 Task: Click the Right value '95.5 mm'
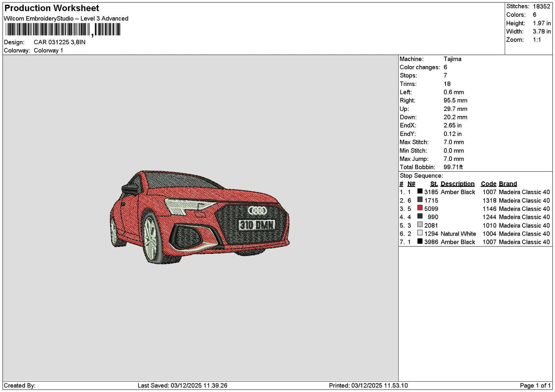pos(456,101)
